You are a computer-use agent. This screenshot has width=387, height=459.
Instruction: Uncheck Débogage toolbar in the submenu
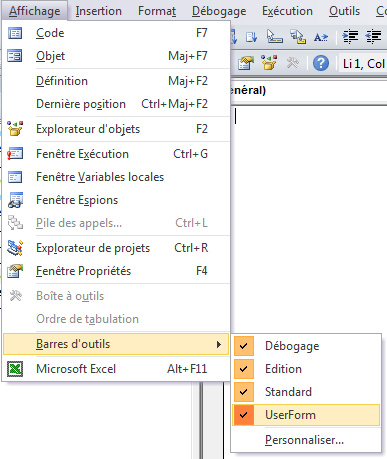point(306,346)
